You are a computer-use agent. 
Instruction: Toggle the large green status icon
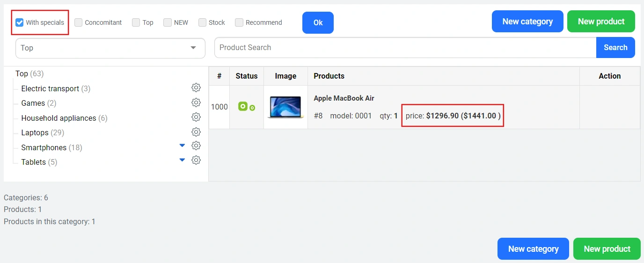[x=242, y=106]
